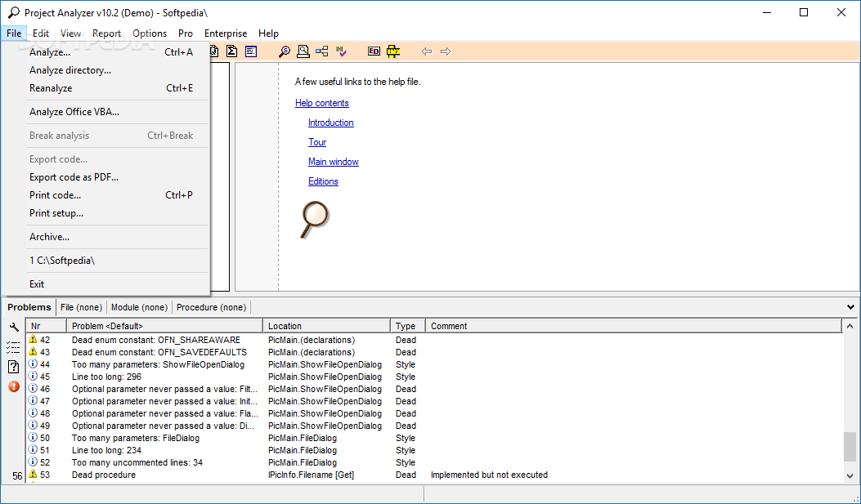This screenshot has width=861, height=504.
Task: Open the Editions help link
Action: tap(323, 181)
